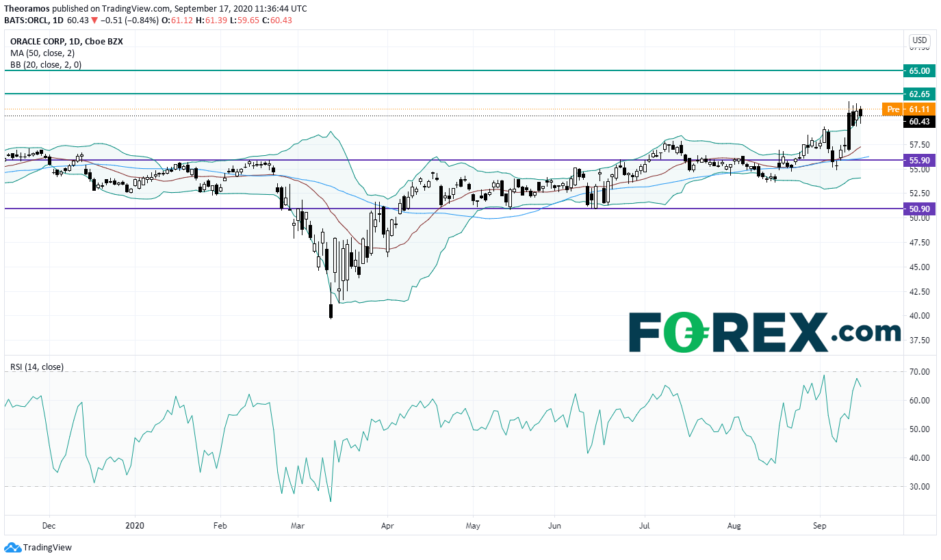This screenshot has width=941, height=560.
Task: Click the Jun label on the time axis
Action: tap(554, 526)
